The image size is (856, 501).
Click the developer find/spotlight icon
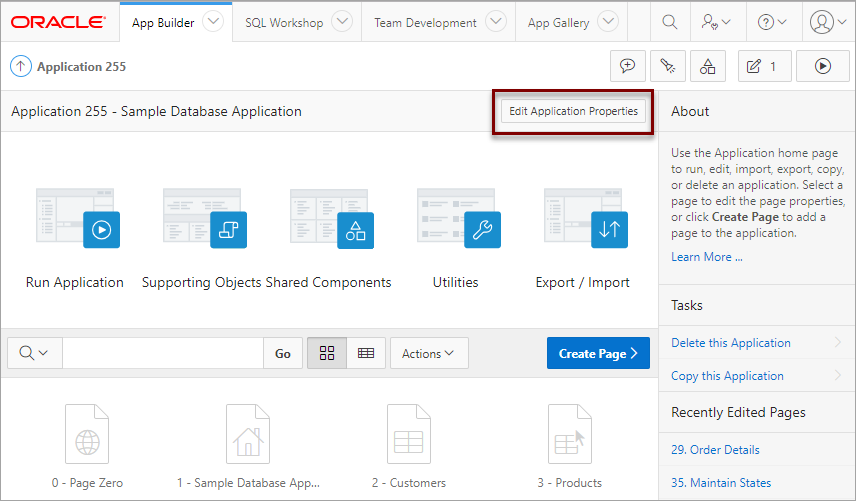tap(668, 66)
